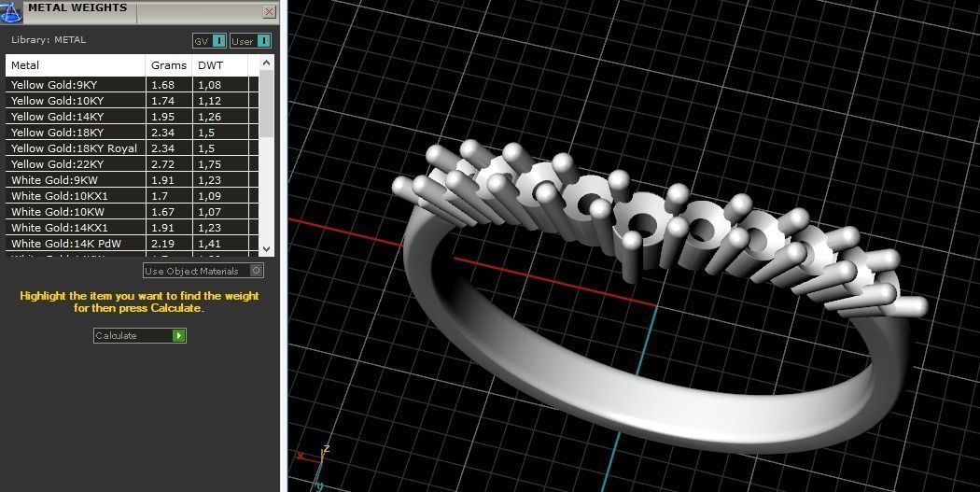Sort by the Metal column header
The height and width of the screenshot is (492, 980).
tap(76, 65)
